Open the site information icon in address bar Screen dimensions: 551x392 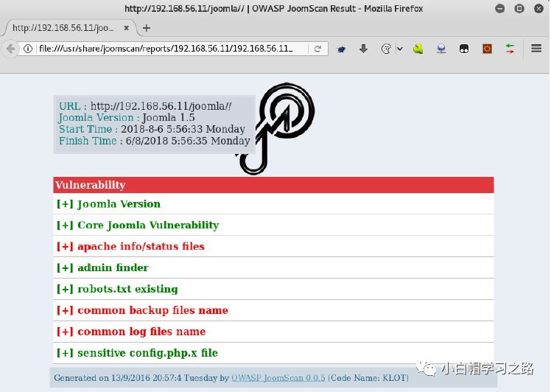pos(28,49)
